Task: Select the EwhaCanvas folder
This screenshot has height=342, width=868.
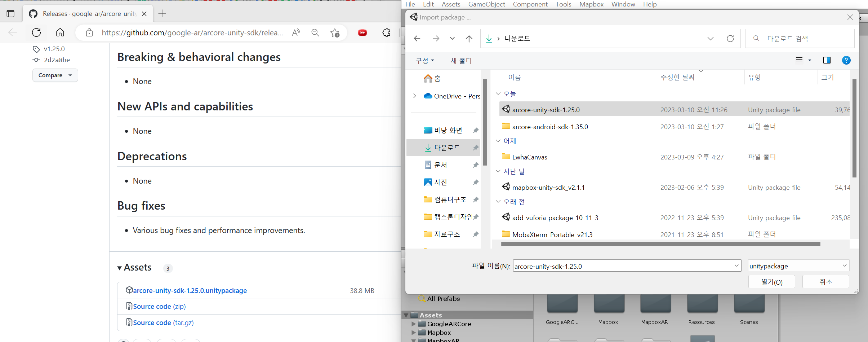Action: click(x=530, y=157)
